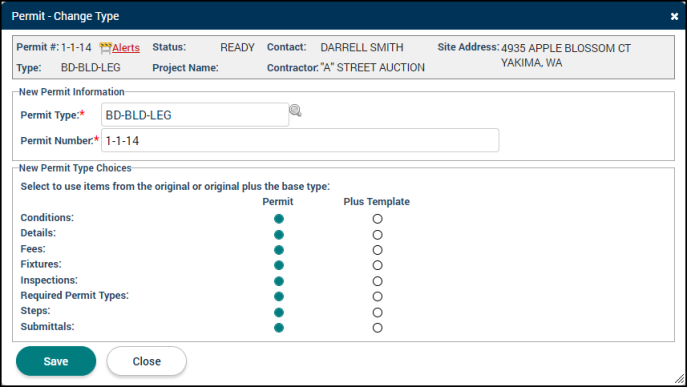Screen dimensions: 687x387
Task: Click the Alerts barricade icon
Action: (x=105, y=48)
